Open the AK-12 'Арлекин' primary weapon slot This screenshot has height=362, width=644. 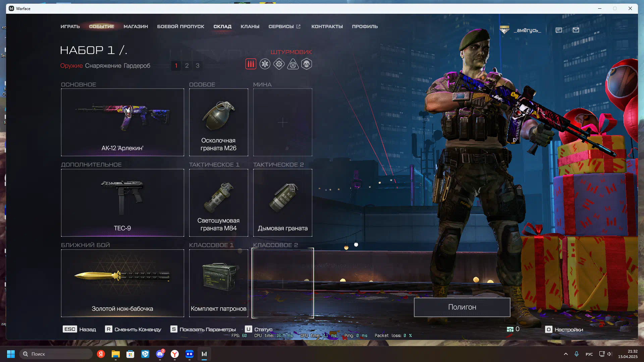(x=122, y=122)
